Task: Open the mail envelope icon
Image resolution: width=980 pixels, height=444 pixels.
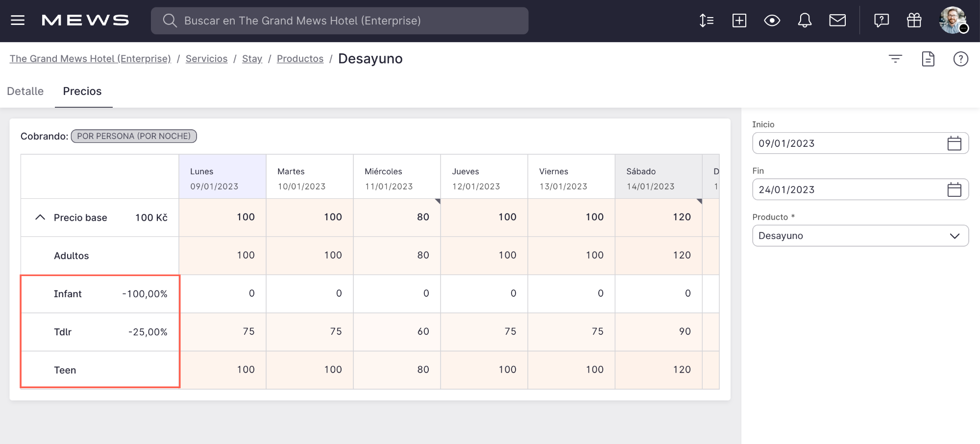Action: pyautogui.click(x=837, y=21)
